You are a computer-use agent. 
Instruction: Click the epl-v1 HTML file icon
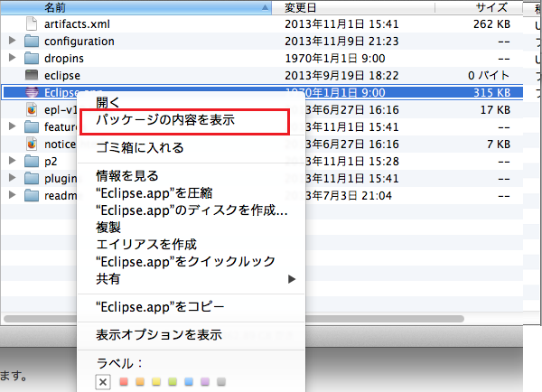coord(32,109)
